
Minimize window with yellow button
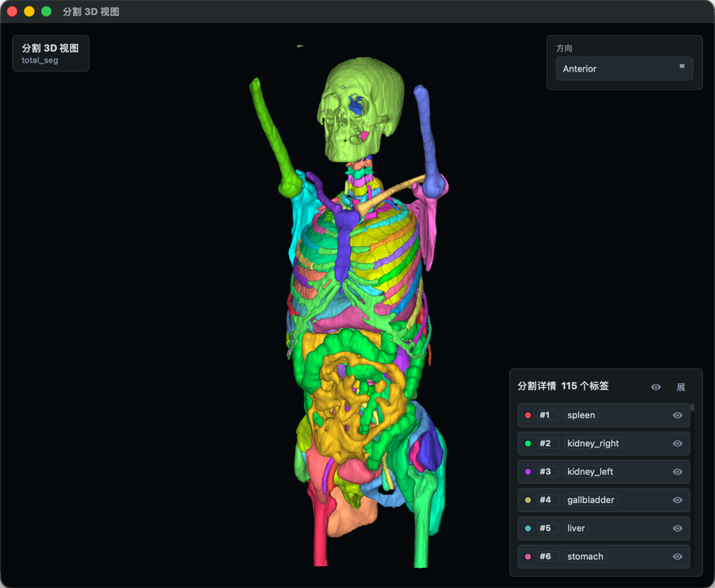pyautogui.click(x=29, y=11)
